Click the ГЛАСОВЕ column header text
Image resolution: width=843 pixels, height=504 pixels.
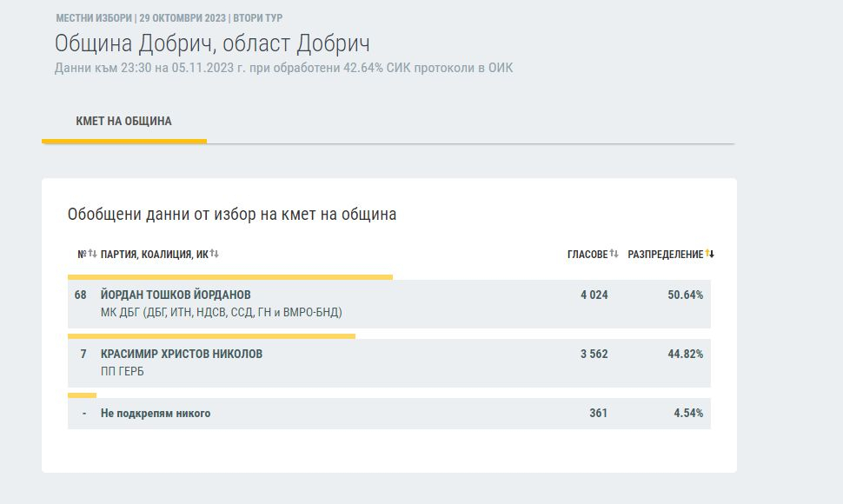pos(587,254)
